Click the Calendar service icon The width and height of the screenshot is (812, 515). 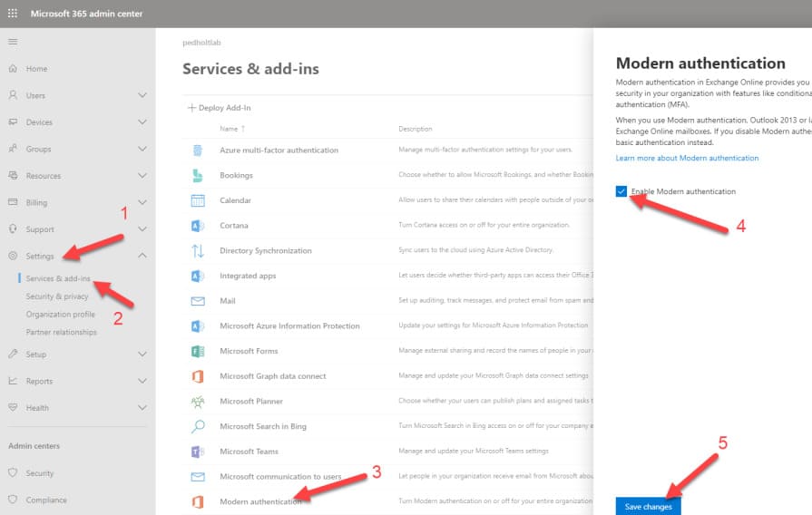pos(198,200)
